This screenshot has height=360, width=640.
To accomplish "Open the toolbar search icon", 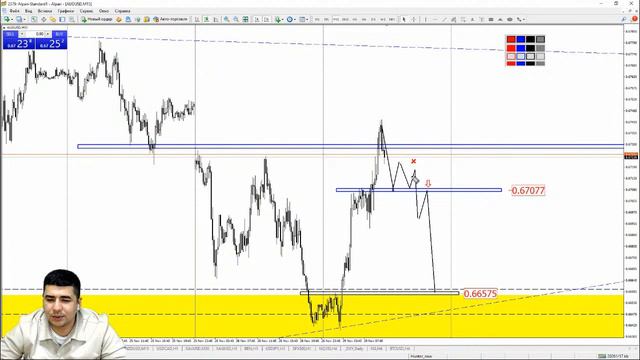I will pos(623,19).
